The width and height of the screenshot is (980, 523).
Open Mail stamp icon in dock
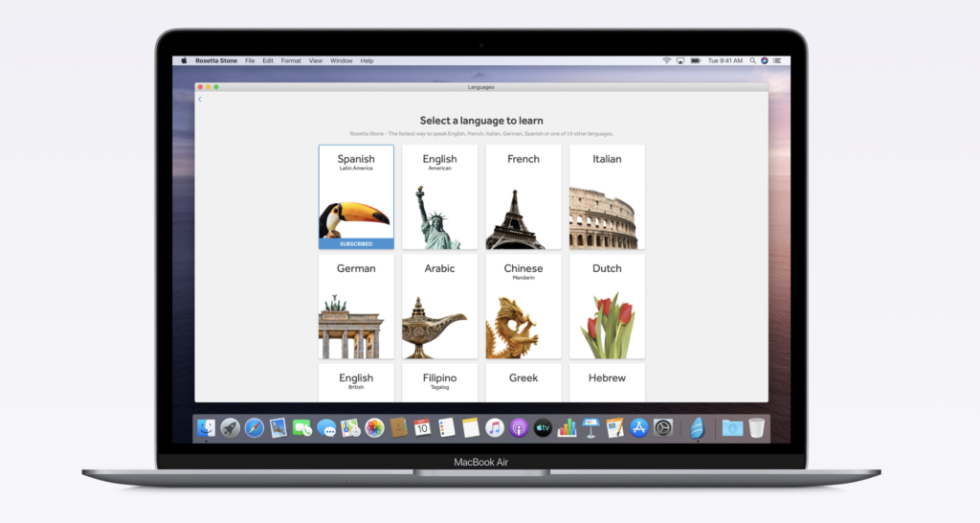[278, 428]
